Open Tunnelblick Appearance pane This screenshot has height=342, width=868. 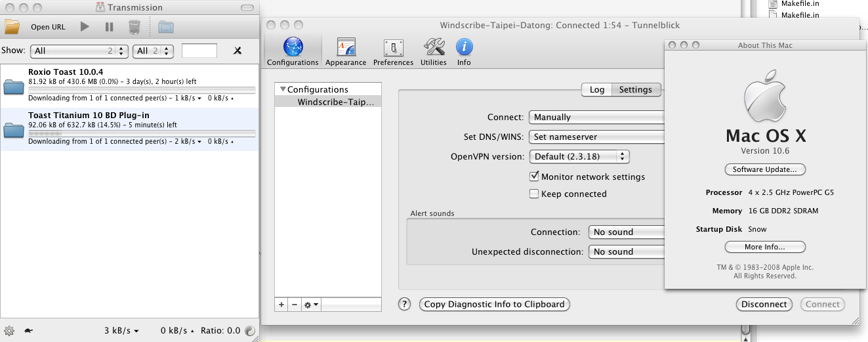click(346, 51)
